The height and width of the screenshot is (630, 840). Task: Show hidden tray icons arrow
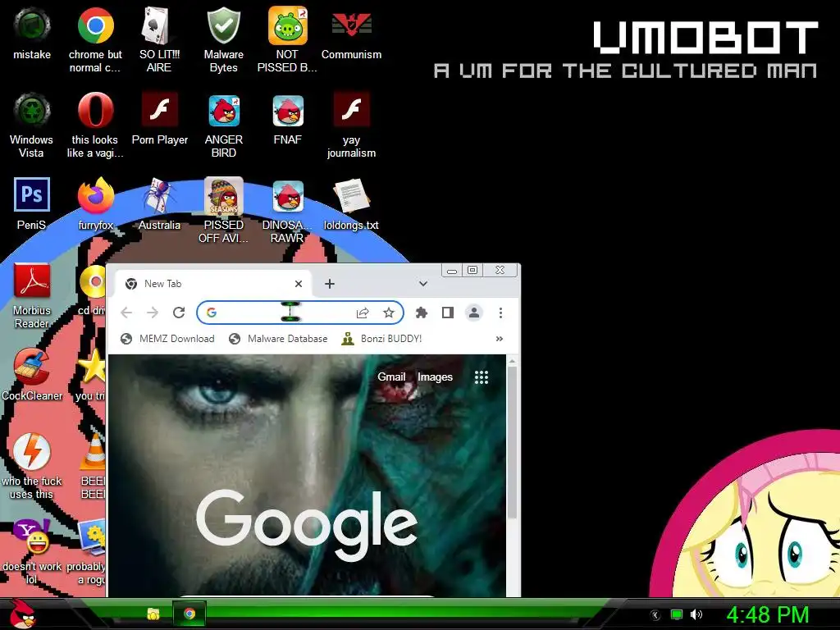655,614
